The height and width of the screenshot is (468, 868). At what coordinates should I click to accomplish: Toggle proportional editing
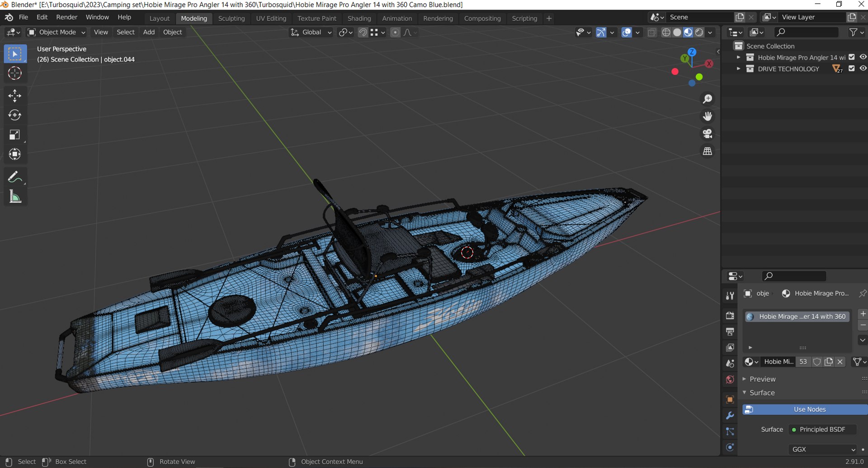(395, 33)
